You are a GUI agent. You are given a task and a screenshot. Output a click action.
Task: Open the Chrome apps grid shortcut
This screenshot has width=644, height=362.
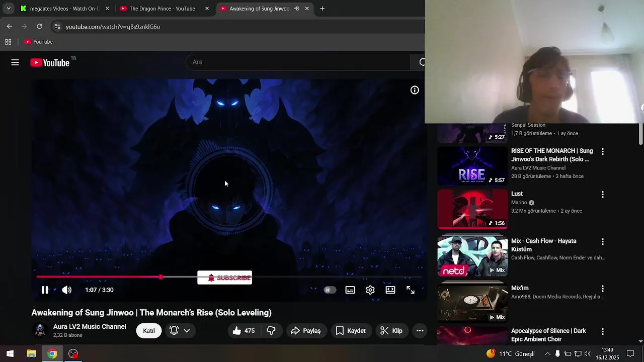(x=8, y=42)
